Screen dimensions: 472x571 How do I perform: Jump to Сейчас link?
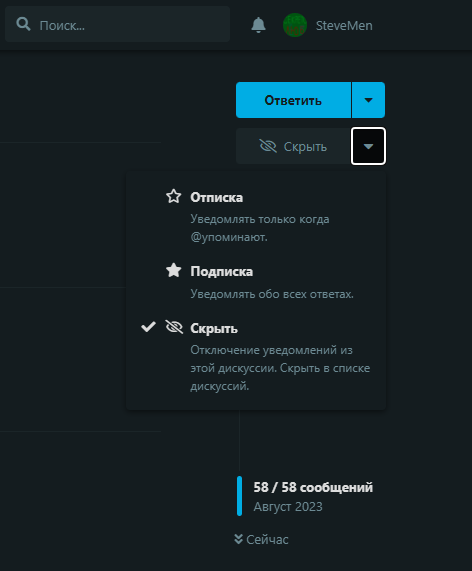click(261, 539)
